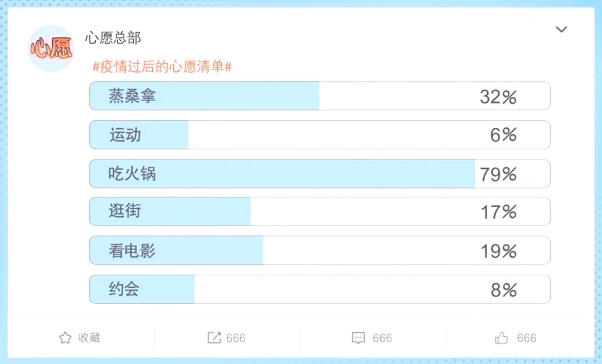The width and height of the screenshot is (602, 364).
Task: Open the post options chevron
Action: point(561,30)
